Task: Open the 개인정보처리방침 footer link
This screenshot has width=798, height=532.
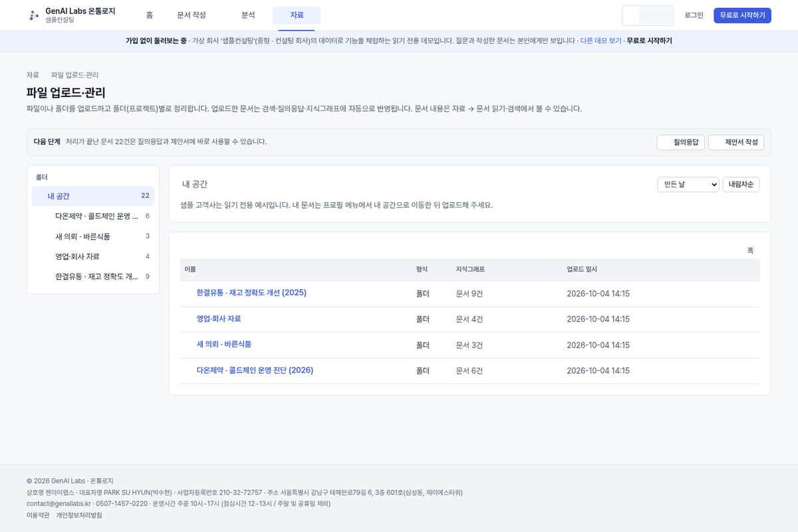Action: (x=79, y=515)
